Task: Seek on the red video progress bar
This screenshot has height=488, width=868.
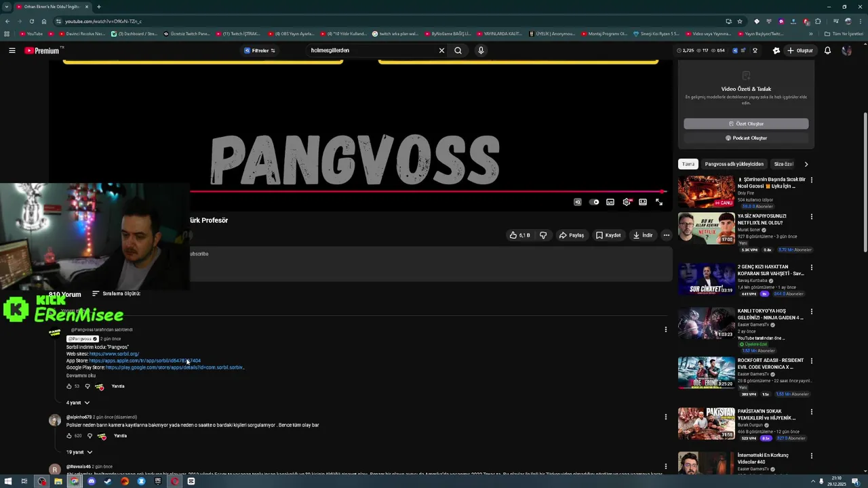Action: pyautogui.click(x=427, y=192)
